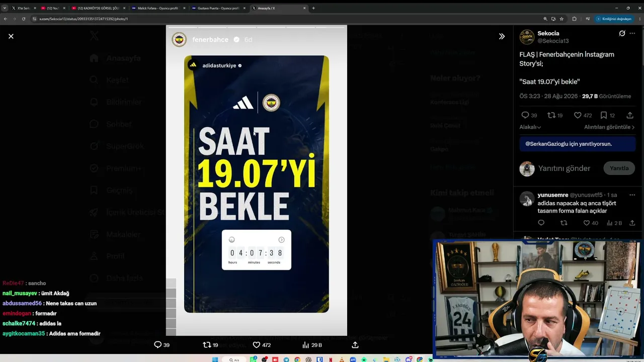The image size is (644, 362).
Task: Open more options on yunusemre's reply
Action: (x=632, y=195)
